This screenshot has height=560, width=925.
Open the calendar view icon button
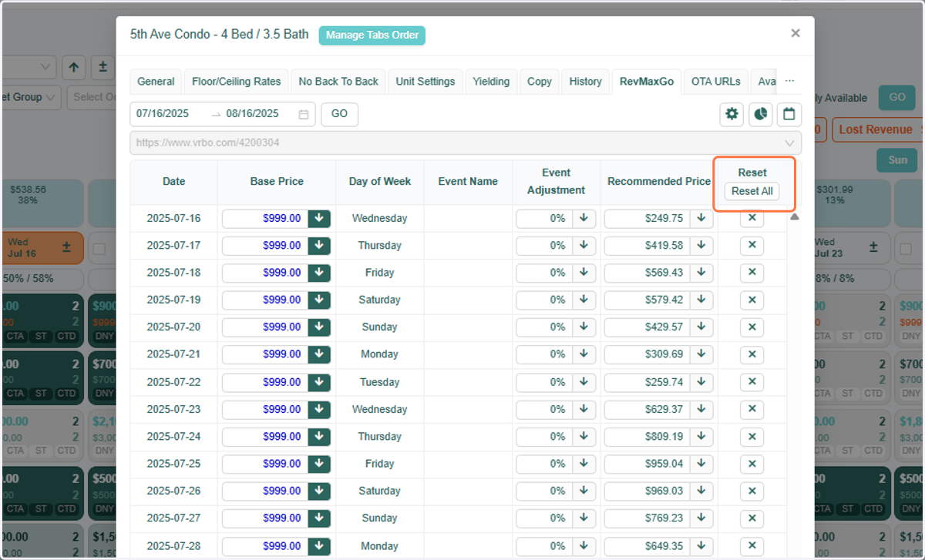(789, 114)
